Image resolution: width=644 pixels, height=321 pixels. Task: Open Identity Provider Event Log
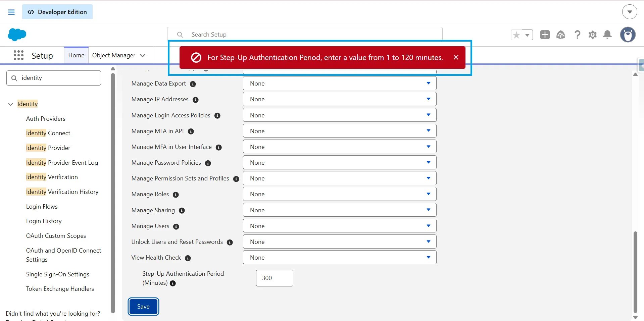coord(62,163)
